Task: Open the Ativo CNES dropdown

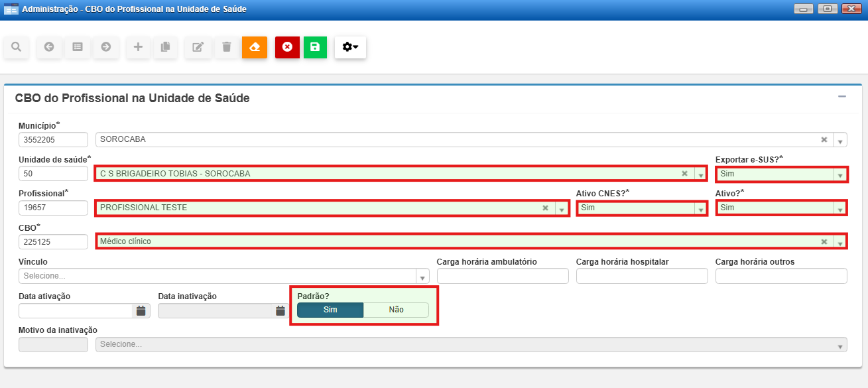Action: tap(701, 208)
